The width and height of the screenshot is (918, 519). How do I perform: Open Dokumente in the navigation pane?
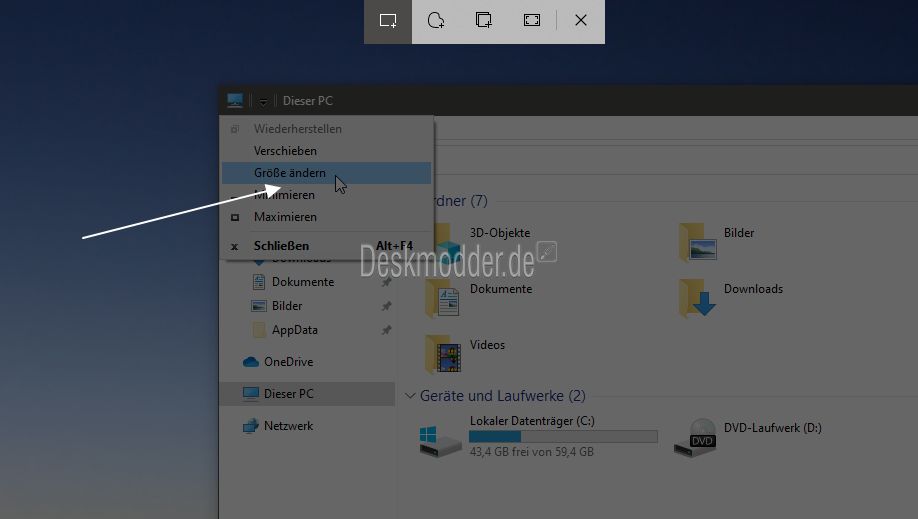(303, 282)
